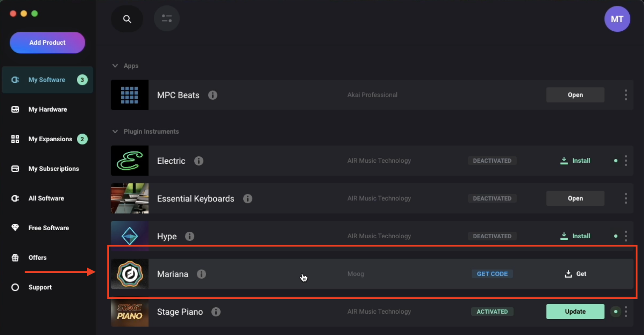The width and height of the screenshot is (644, 335).
Task: Show info for Electric plugin
Action: [x=198, y=161]
